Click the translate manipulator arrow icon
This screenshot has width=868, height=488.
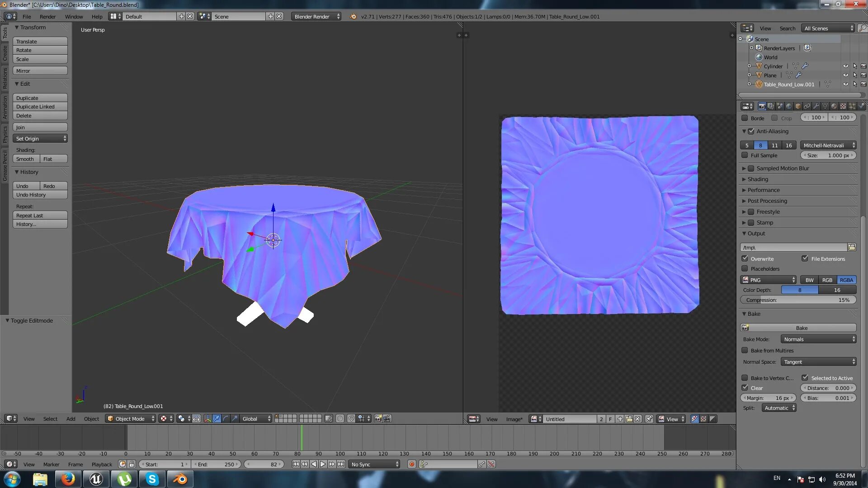217,419
